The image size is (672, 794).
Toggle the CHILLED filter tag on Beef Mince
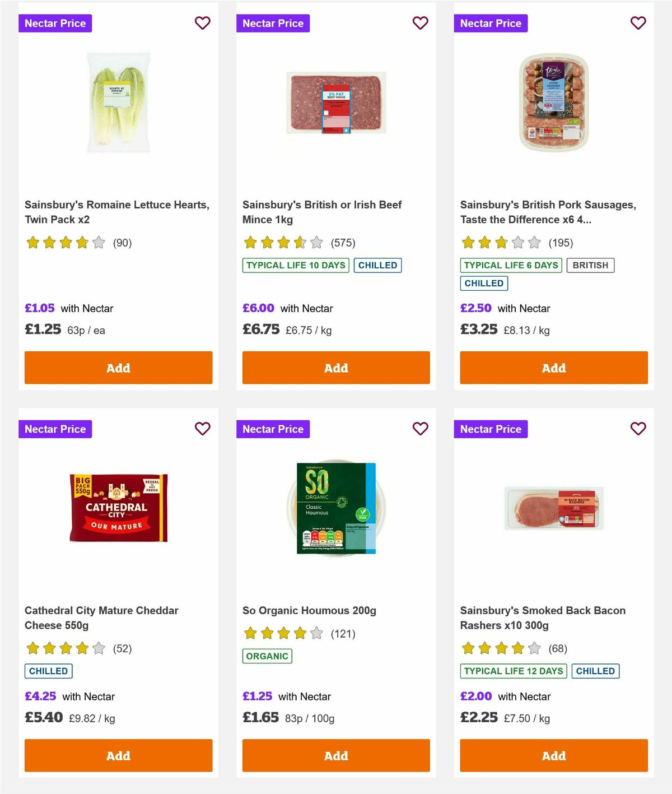(378, 265)
